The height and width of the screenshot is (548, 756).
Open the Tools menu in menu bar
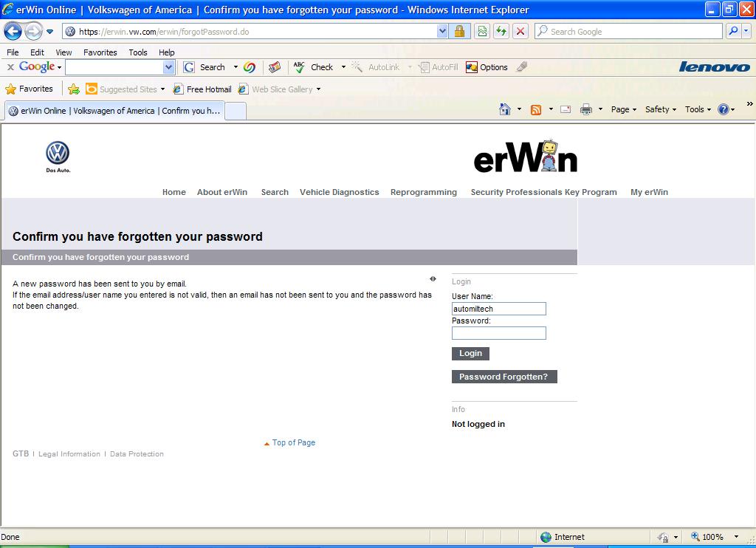(x=138, y=52)
